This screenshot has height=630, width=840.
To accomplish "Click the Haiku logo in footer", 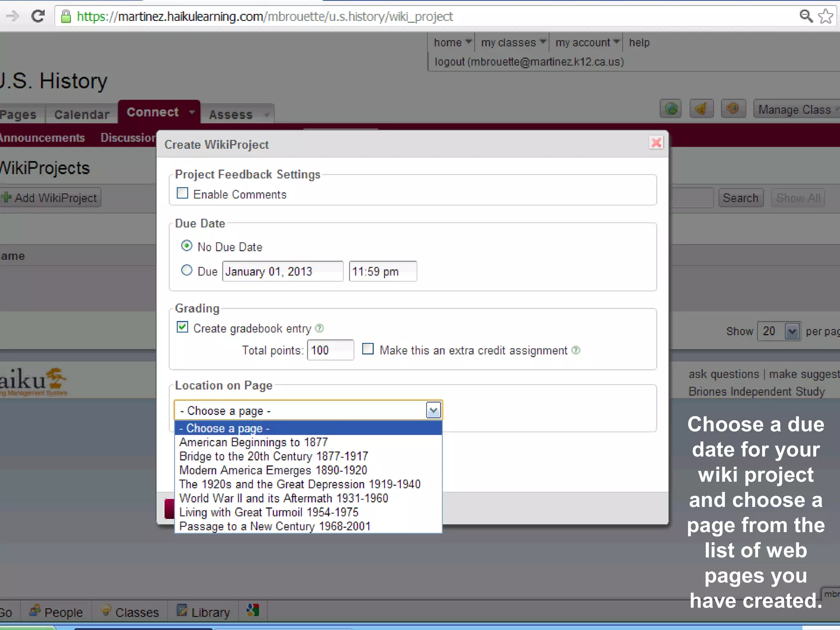I will pos(33,381).
